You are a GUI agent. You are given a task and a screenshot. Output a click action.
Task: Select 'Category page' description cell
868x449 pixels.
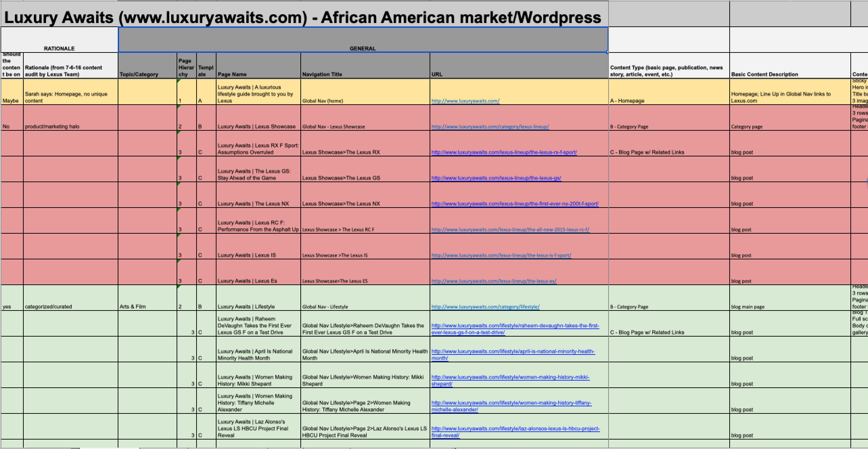coord(790,117)
